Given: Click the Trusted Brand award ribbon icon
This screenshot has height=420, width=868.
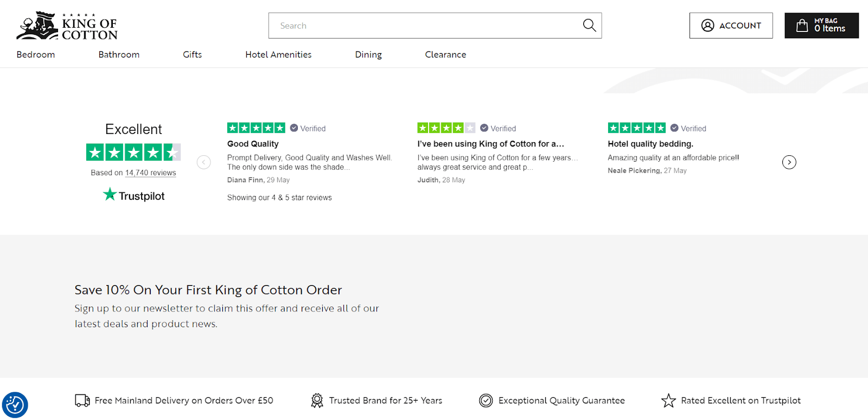Looking at the screenshot, I should [x=317, y=400].
